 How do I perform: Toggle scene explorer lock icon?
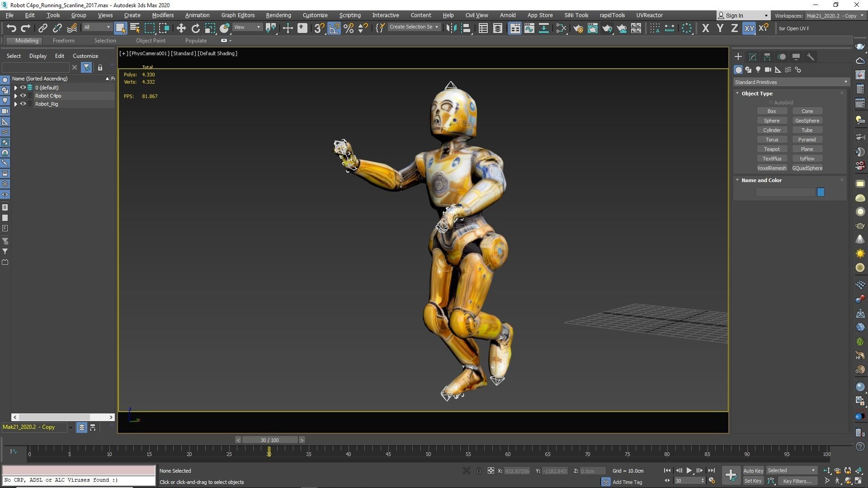(x=100, y=67)
